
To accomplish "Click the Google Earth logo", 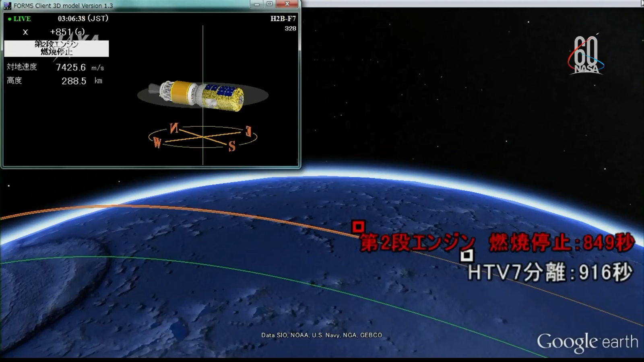I will point(587,342).
